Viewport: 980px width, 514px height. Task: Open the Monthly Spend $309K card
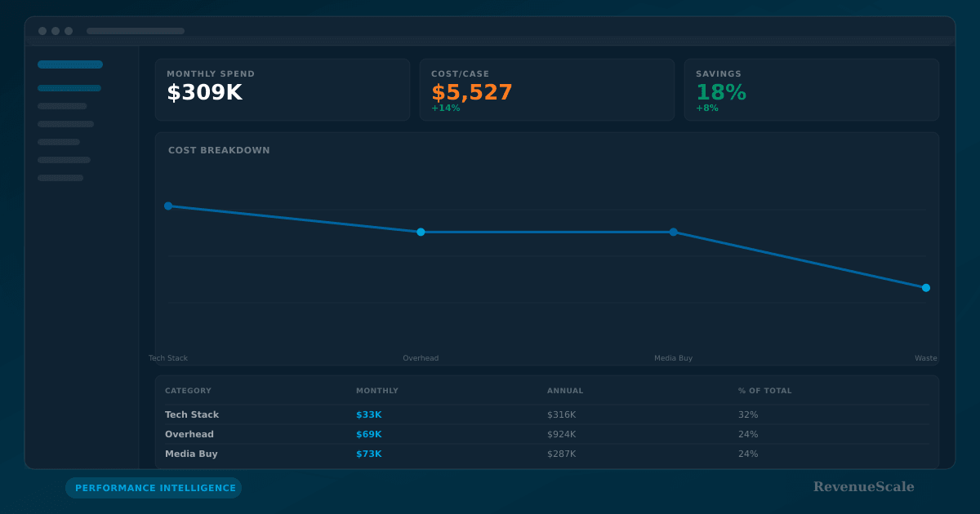(x=282, y=90)
